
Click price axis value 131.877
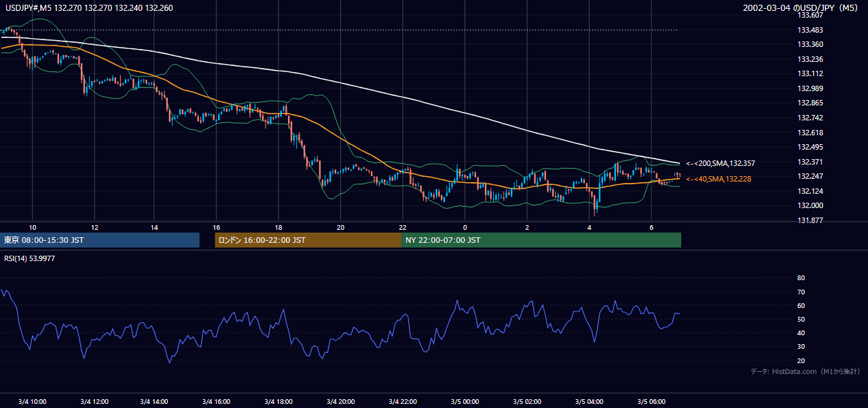tap(809, 220)
